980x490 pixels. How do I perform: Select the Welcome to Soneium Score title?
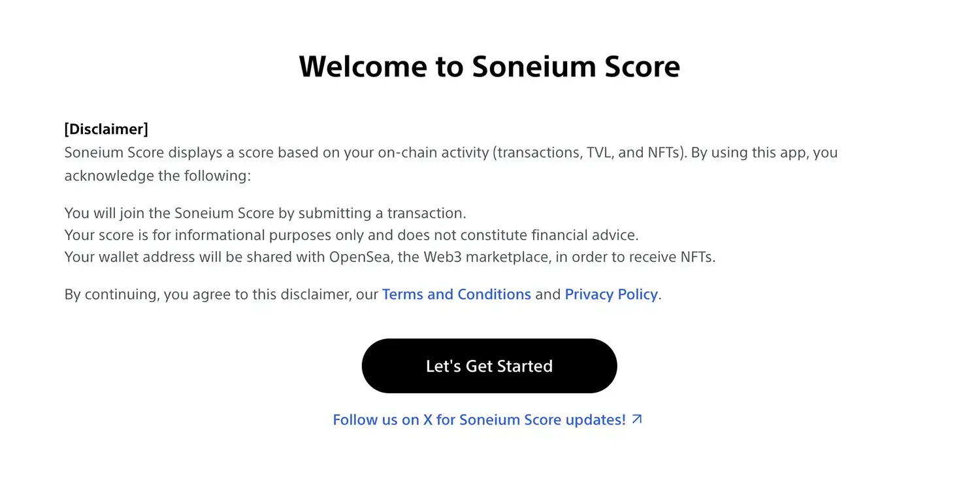coord(489,66)
